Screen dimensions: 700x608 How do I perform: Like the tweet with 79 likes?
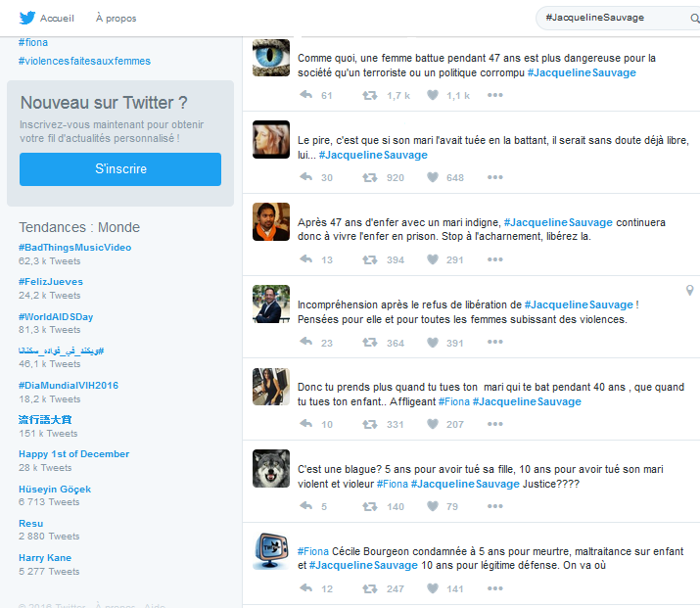[432, 506]
